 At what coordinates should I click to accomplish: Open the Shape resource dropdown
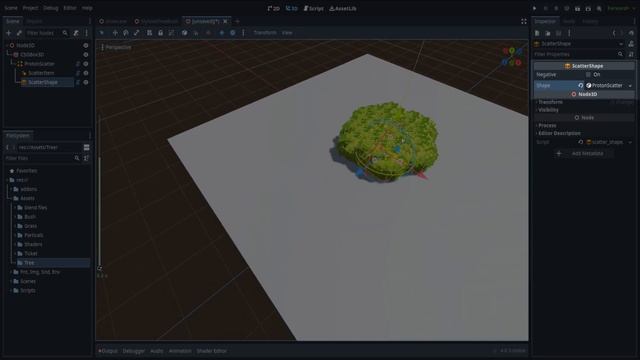coord(630,86)
